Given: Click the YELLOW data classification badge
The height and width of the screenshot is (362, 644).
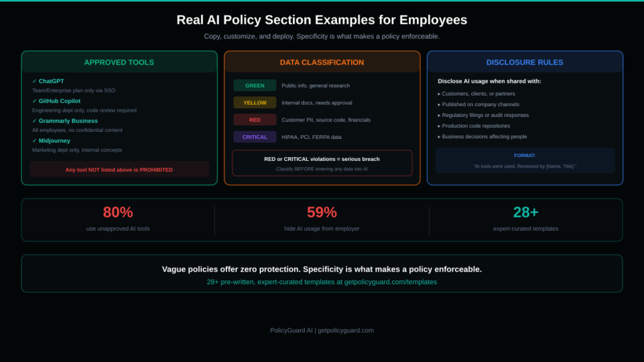Looking at the screenshot, I should pos(254,102).
